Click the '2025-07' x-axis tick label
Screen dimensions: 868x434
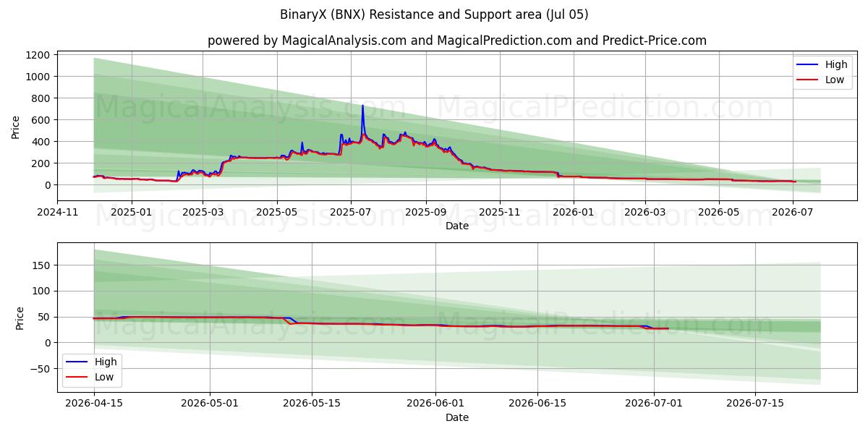pyautogui.click(x=351, y=213)
